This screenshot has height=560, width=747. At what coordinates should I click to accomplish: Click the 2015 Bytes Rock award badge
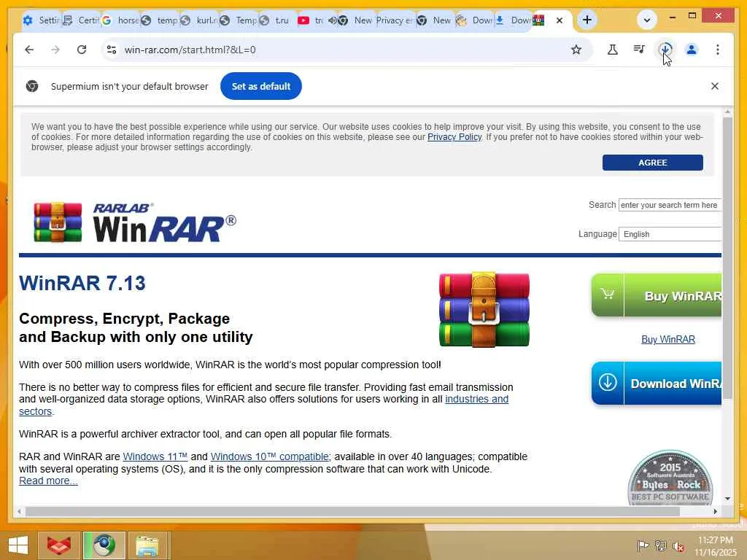(670, 478)
